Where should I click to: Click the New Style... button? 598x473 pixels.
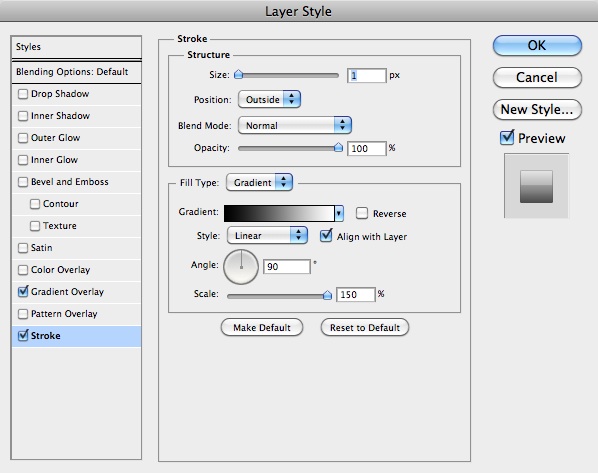click(x=537, y=109)
